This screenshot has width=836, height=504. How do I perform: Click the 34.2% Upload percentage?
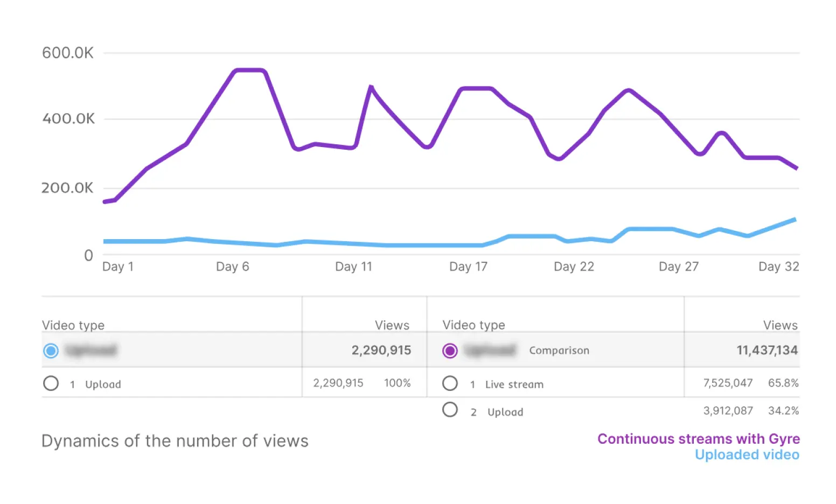(x=783, y=411)
